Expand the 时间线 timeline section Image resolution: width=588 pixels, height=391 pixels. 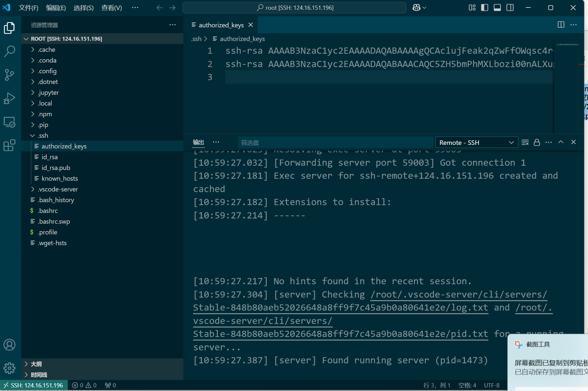coord(102,375)
